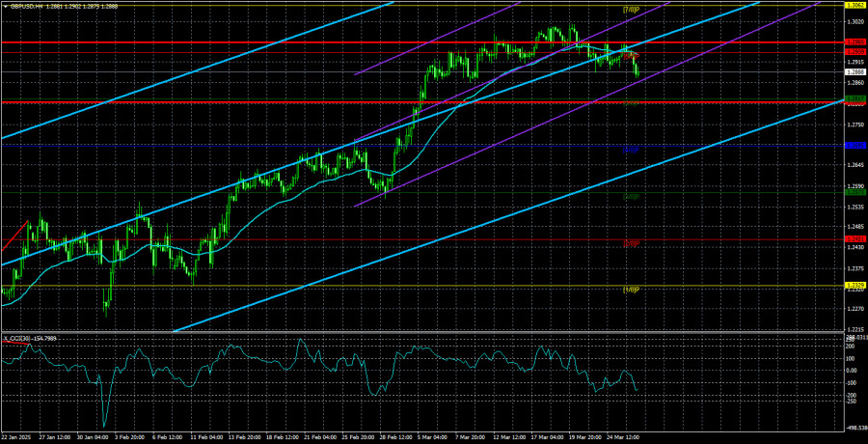Click the 1.2430 price axis value
The width and height of the screenshot is (868, 444).
click(854, 248)
